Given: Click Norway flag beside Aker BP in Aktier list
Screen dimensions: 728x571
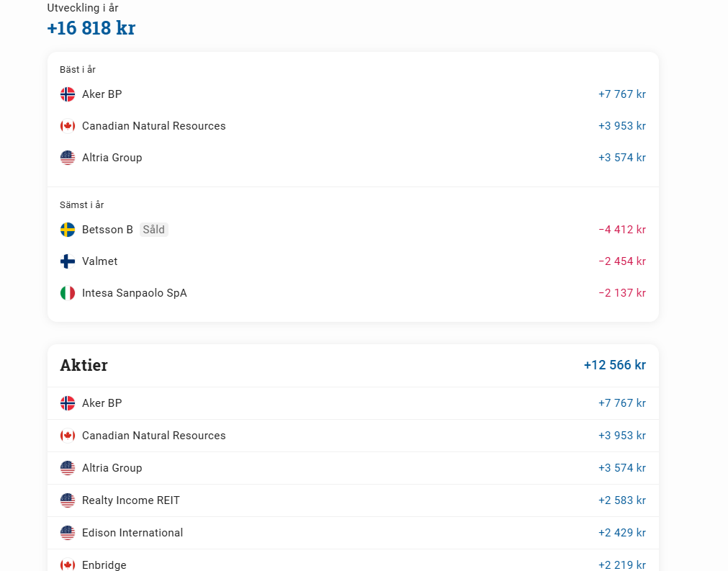Looking at the screenshot, I should (67, 403).
